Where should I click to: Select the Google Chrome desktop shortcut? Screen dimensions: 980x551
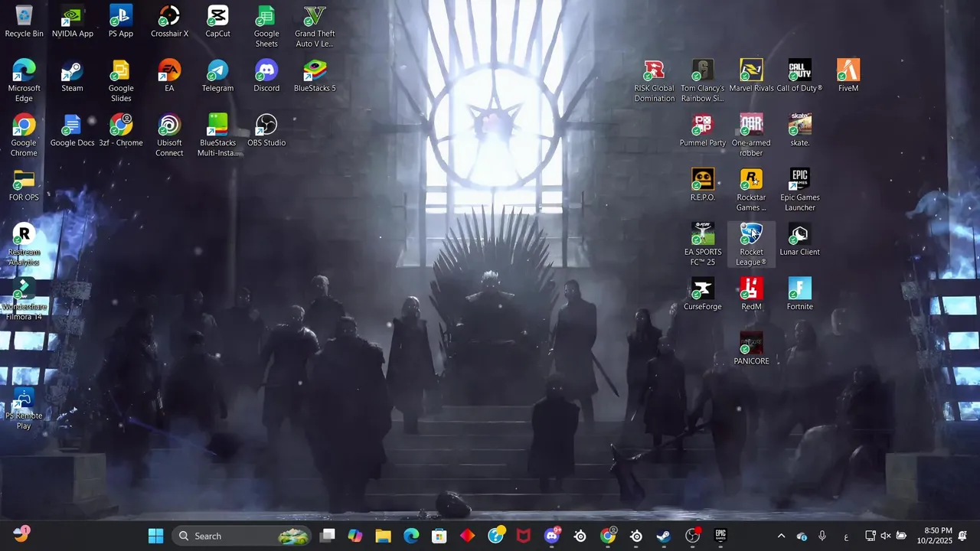24,135
